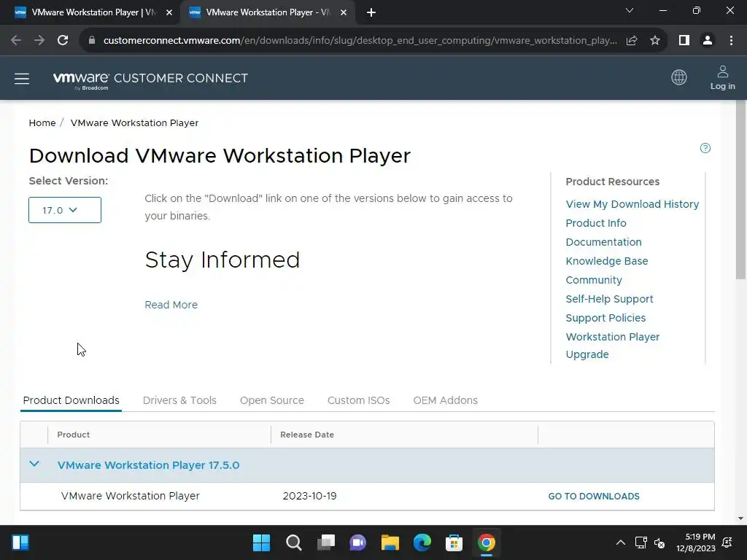
Task: Reload the page with the refresh icon
Action: pyautogui.click(x=63, y=41)
